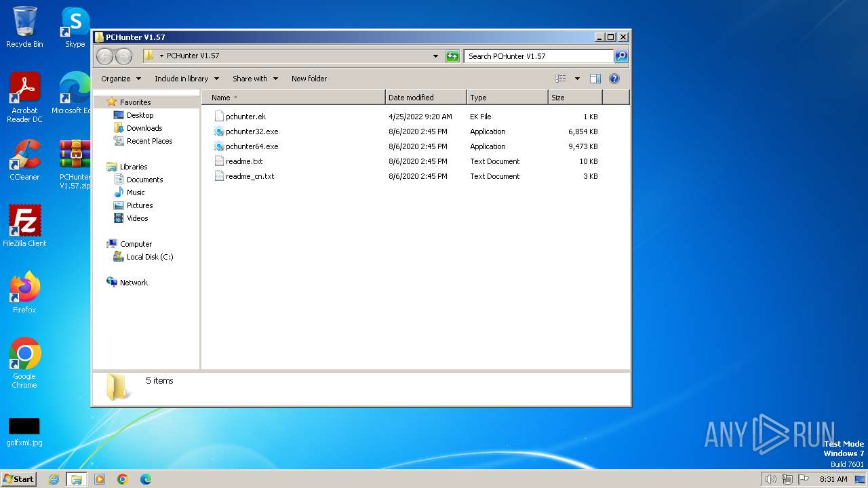The image size is (868, 488).
Task: Select PCHunter V1.57.zip archive on desktop
Action: (x=75, y=164)
